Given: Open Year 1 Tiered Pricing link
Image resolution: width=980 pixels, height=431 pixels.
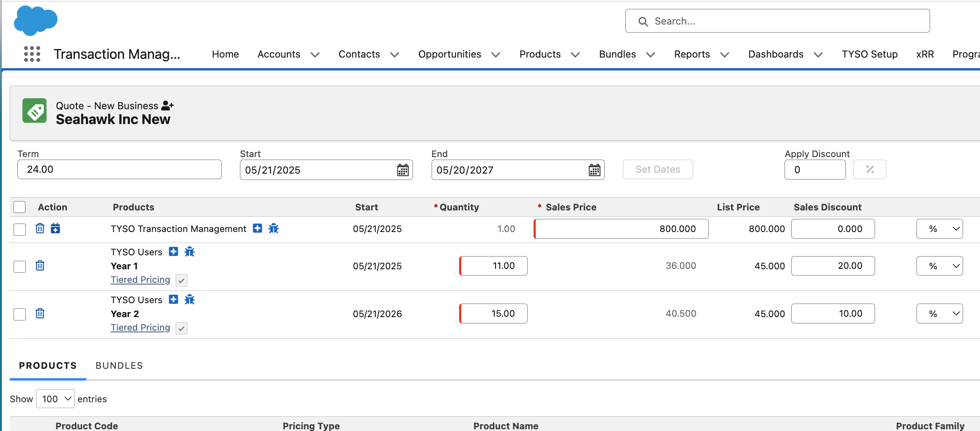Looking at the screenshot, I should [140, 280].
